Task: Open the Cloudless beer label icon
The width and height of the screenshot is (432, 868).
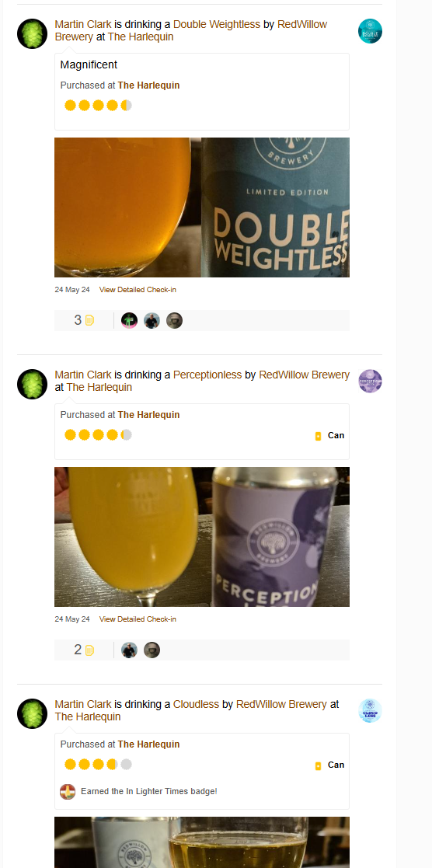Action: coord(370,711)
